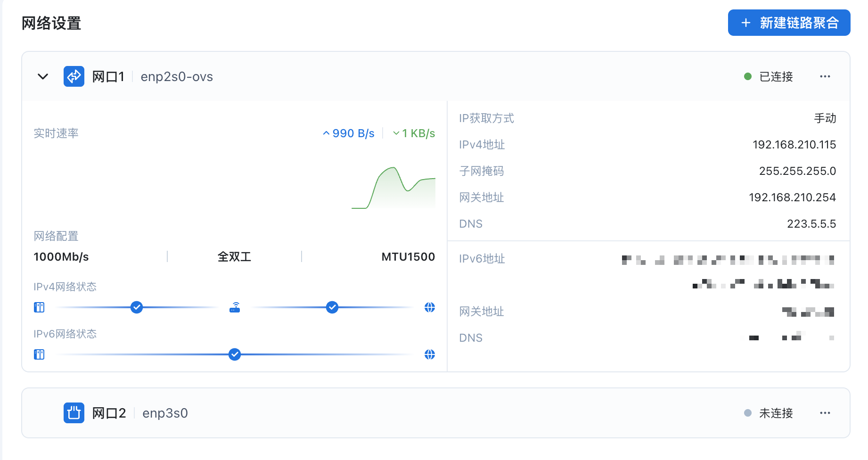Click second checkmark node on IPv4 status line
This screenshot has height=460, width=868.
point(332,307)
